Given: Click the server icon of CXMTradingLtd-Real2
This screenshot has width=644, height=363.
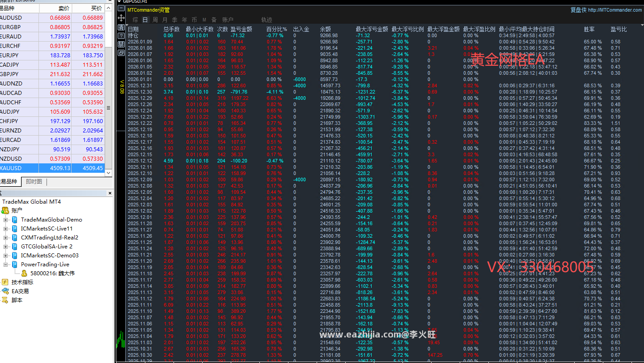Looking at the screenshot, I should click(x=15, y=237).
